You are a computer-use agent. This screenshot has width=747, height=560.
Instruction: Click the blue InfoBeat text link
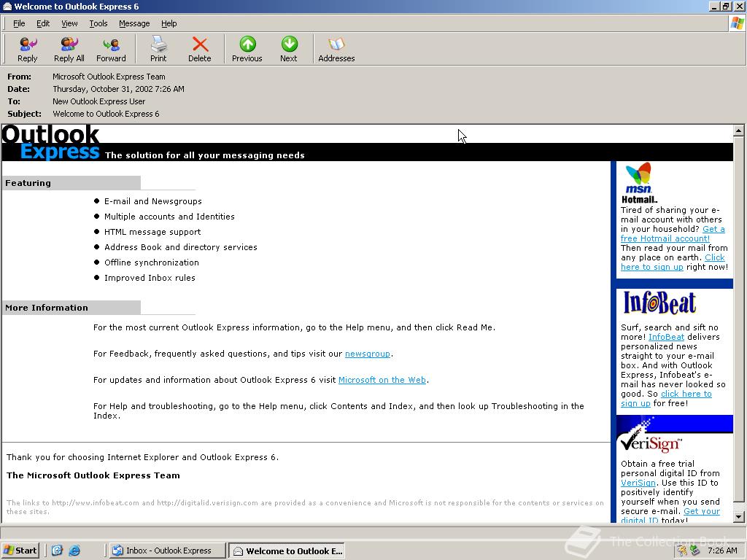(666, 337)
